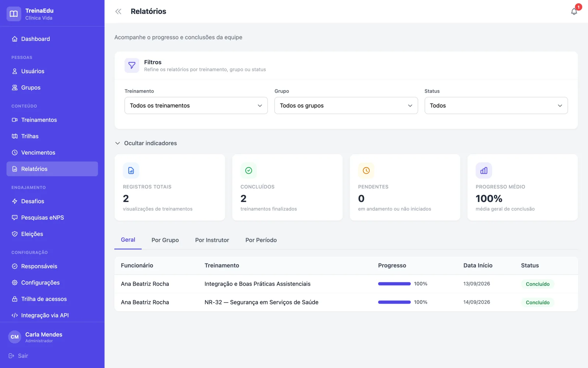Open Trilhas page link
588x368 pixels.
(52, 136)
